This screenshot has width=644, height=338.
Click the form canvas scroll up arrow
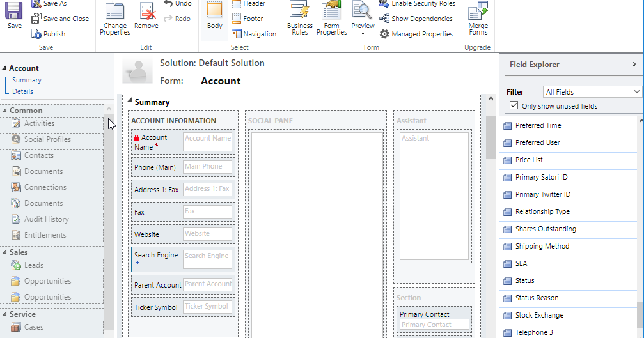coord(491,99)
